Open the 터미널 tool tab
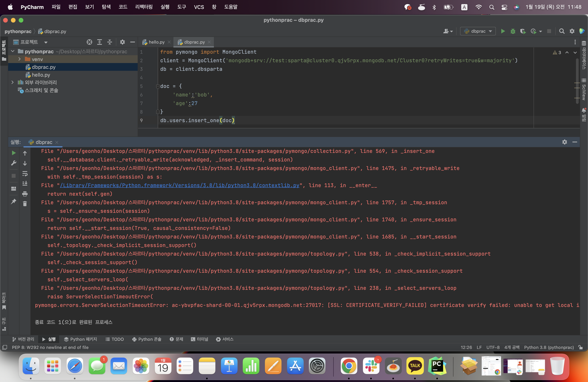 coord(199,339)
